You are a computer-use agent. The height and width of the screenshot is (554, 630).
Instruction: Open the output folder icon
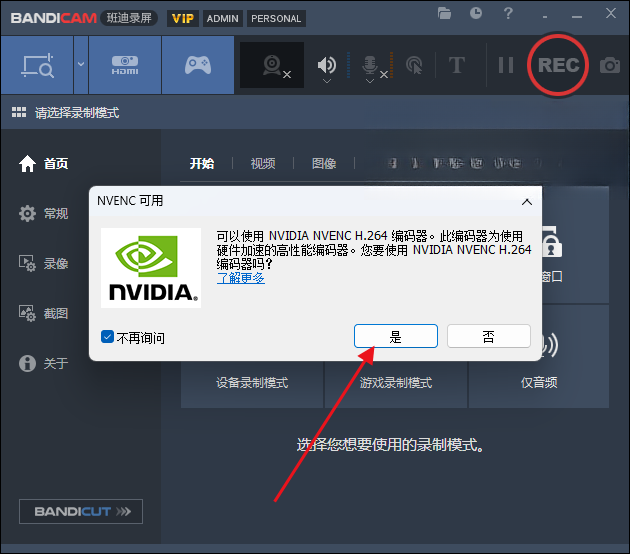click(x=444, y=13)
